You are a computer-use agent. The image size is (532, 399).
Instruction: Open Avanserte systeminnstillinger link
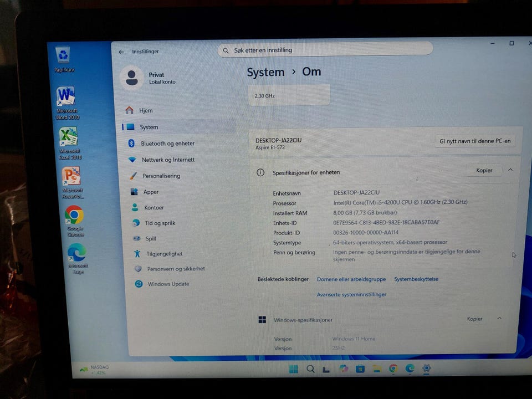(x=351, y=294)
